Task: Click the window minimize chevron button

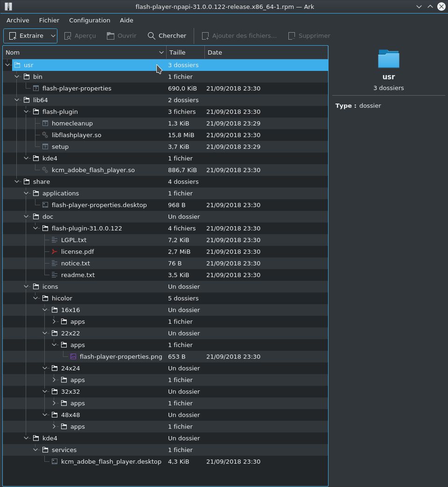Action: [x=419, y=7]
